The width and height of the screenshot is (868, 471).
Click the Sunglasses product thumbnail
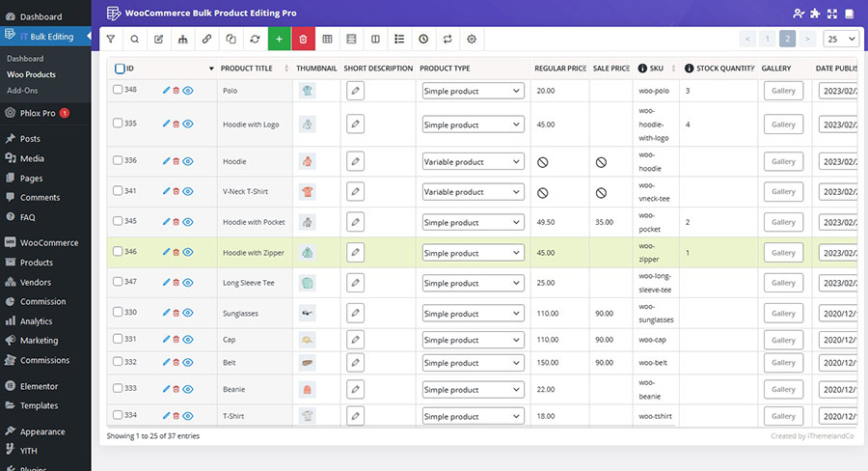[308, 313]
